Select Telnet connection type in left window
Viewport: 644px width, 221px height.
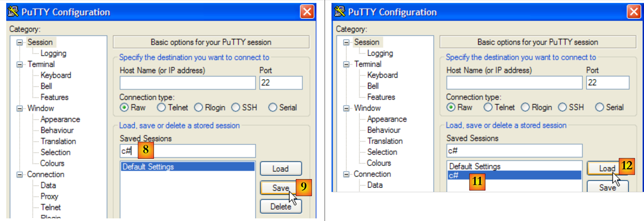pyautogui.click(x=161, y=107)
